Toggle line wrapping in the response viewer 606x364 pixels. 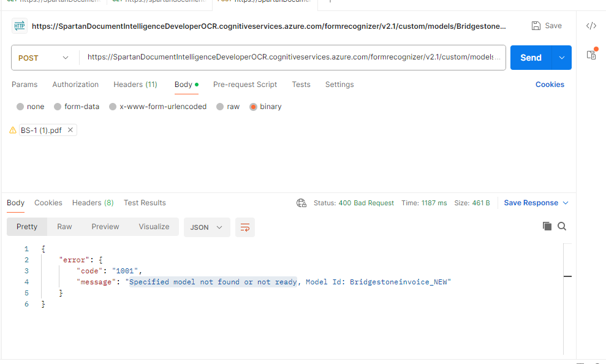(x=244, y=227)
